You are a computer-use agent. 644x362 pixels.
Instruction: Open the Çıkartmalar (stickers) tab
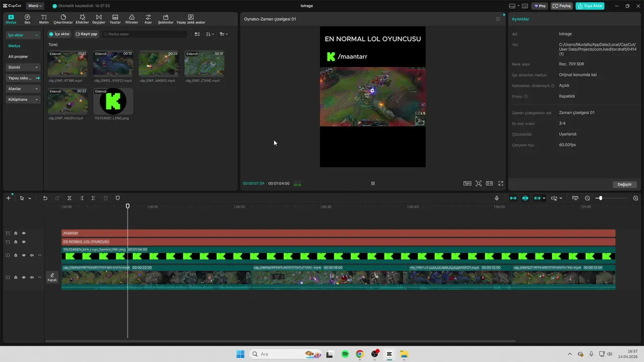pos(63,19)
